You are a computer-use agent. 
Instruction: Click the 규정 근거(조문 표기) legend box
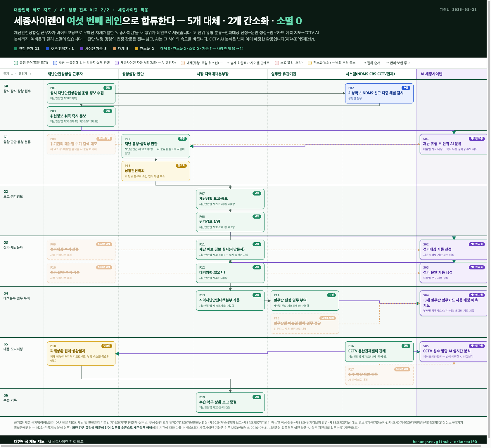(x=16, y=63)
